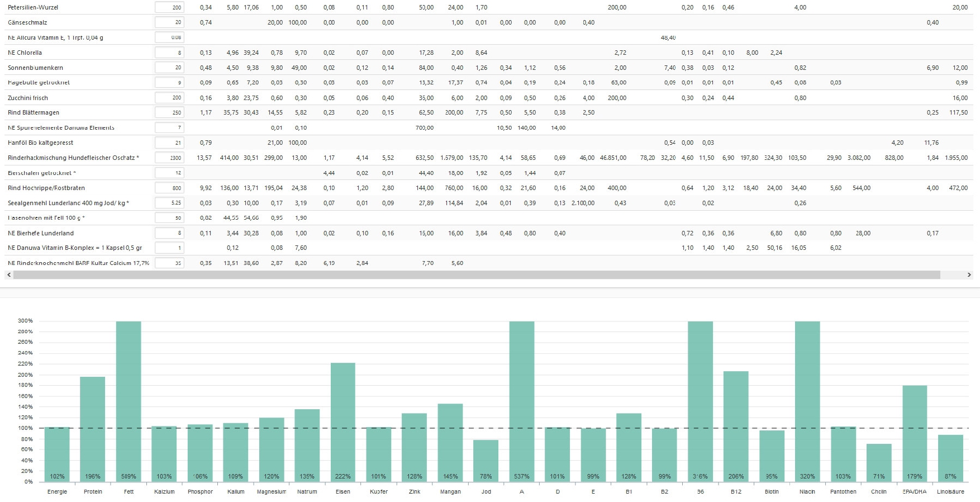Select the Protein bar at 196%

(x=93, y=429)
